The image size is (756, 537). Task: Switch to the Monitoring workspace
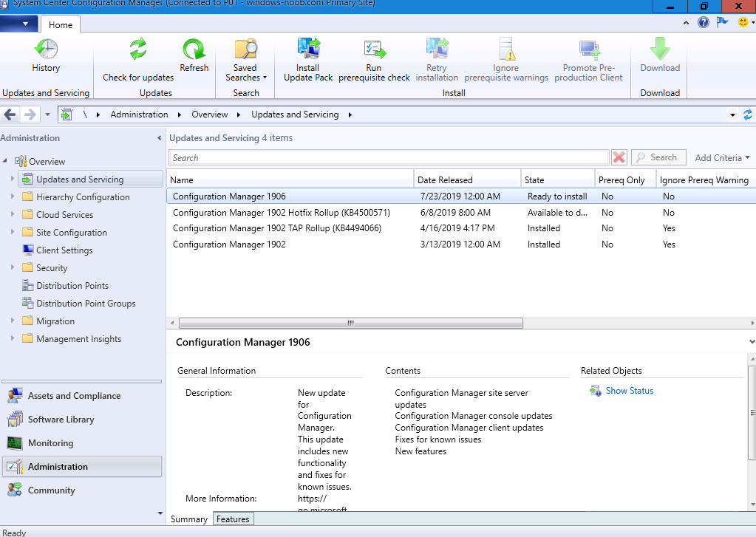[82, 443]
